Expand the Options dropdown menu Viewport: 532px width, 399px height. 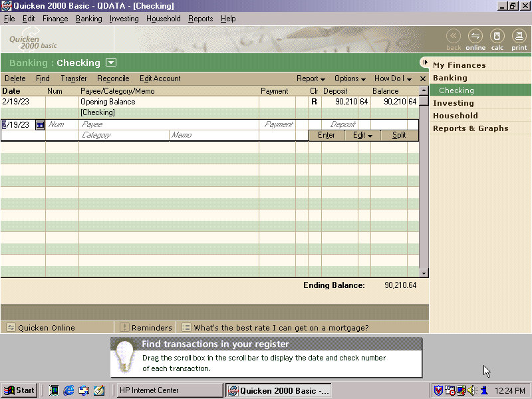(350, 78)
